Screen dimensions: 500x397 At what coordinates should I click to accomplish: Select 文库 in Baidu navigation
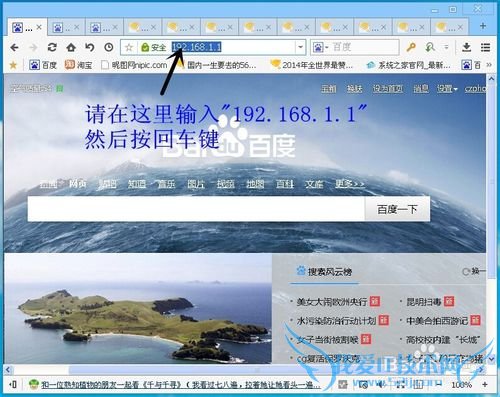(314, 184)
